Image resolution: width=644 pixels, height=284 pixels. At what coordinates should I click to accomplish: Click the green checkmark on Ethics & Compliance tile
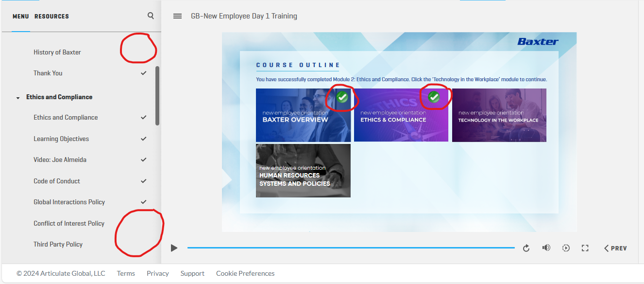[x=434, y=97]
